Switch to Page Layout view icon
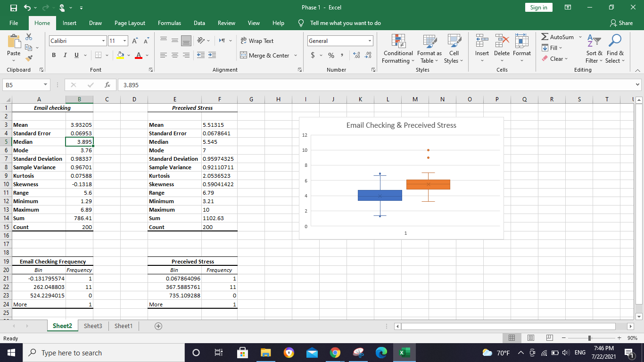Image resolution: width=644 pixels, height=362 pixels. pyautogui.click(x=530, y=338)
